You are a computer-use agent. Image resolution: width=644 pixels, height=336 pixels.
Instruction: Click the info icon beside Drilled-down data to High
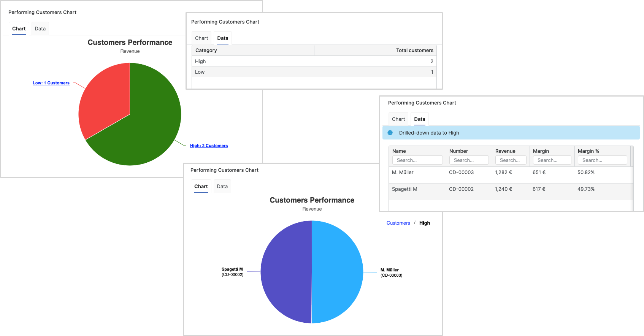pos(390,133)
